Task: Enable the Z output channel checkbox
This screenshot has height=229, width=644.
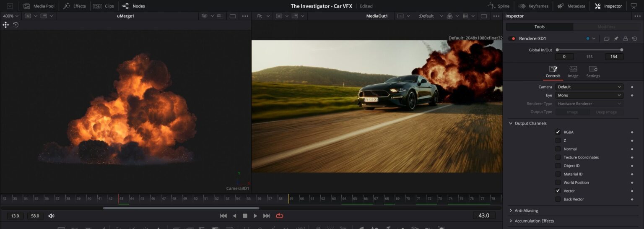Action: point(558,141)
